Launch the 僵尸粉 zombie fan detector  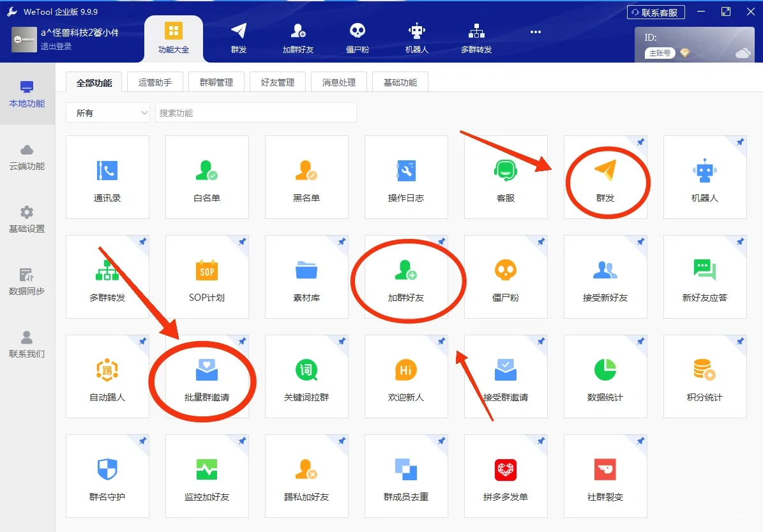(x=506, y=277)
